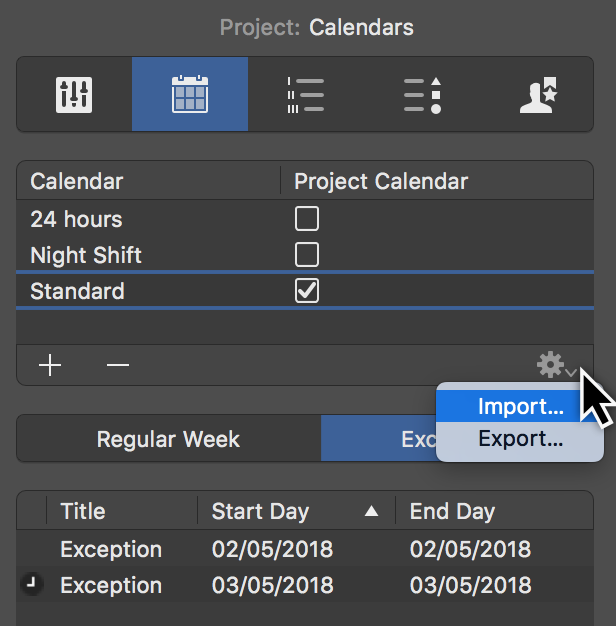Choose Import... from the gear menu
This screenshot has height=626, width=616.
point(520,407)
